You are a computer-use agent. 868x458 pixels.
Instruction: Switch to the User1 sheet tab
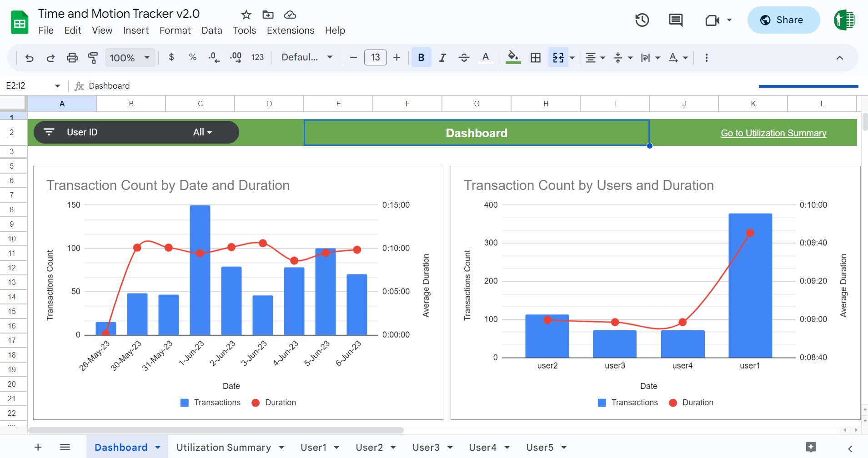313,447
